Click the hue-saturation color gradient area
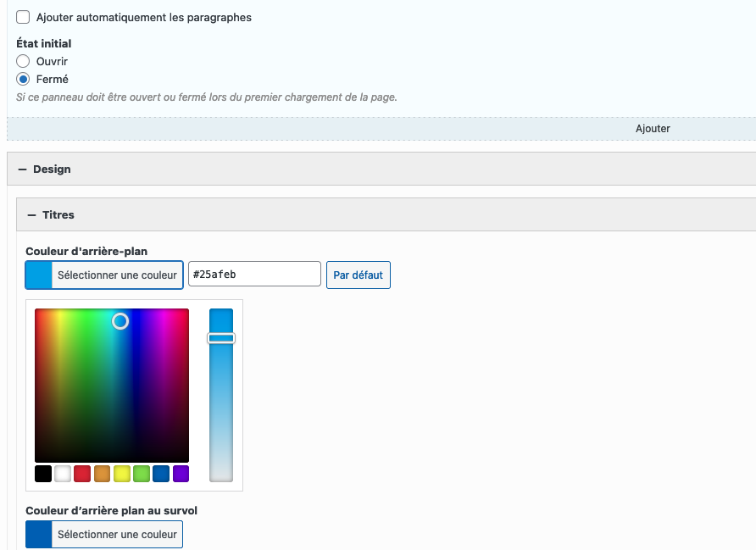This screenshot has width=756, height=550. tap(112, 386)
